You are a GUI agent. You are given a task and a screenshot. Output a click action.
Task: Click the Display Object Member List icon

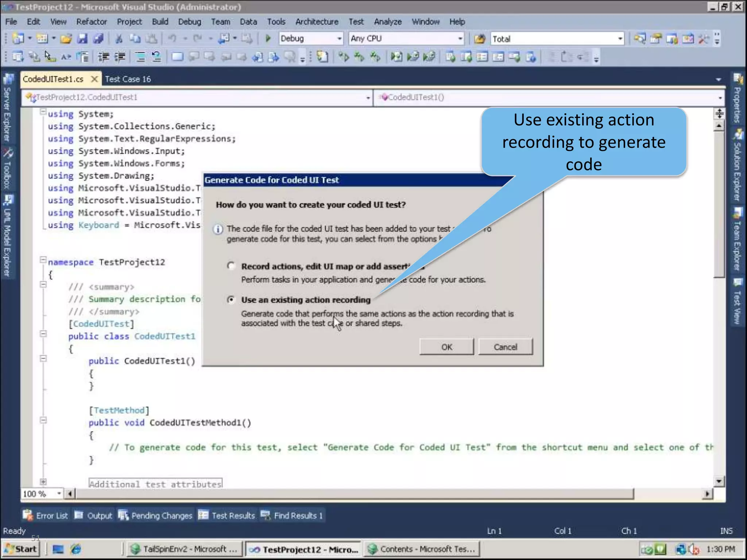(x=18, y=57)
